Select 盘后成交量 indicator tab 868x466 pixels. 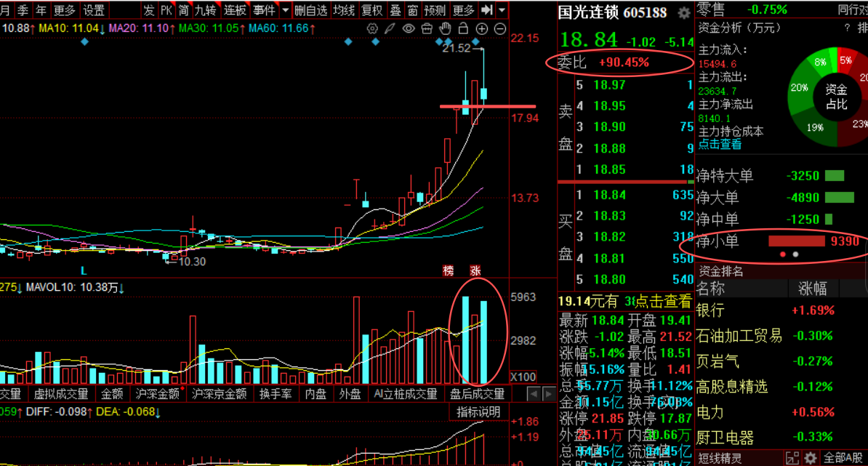(477, 393)
